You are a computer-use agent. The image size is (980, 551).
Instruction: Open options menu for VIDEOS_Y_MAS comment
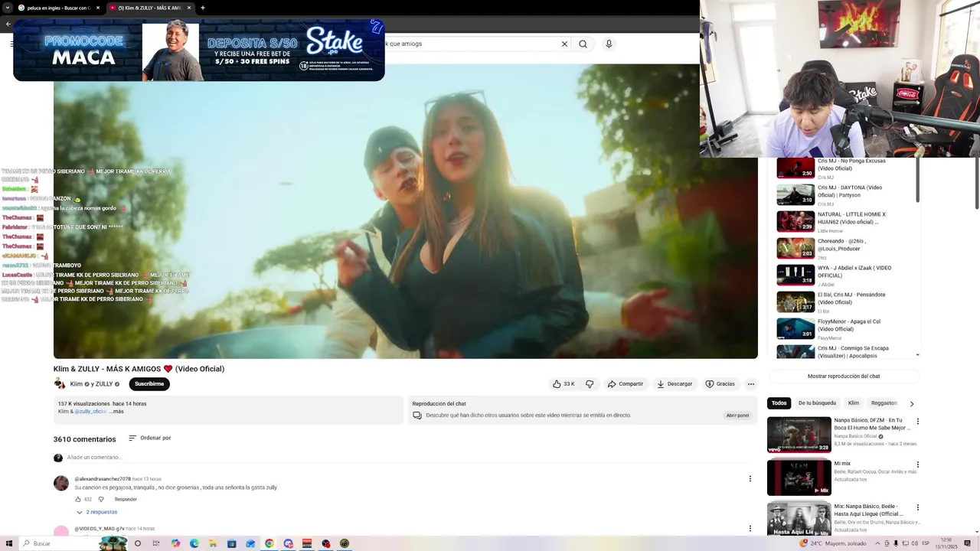[x=750, y=529]
